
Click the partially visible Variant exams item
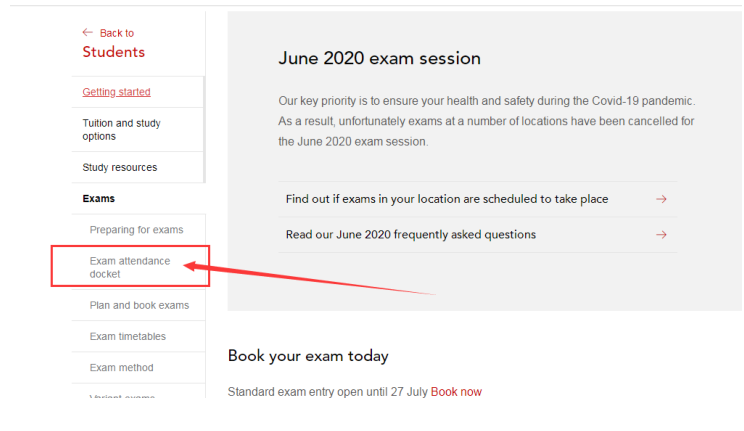point(123,396)
